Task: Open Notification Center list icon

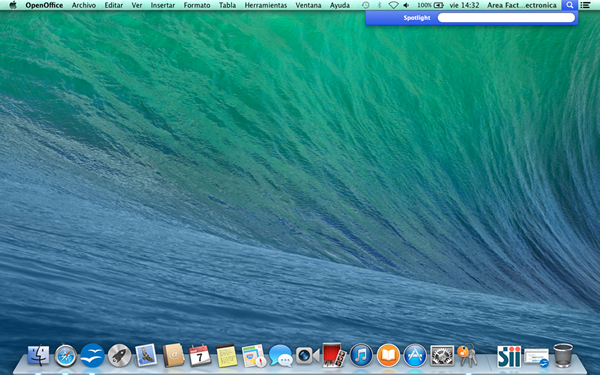Action: [x=585, y=5]
